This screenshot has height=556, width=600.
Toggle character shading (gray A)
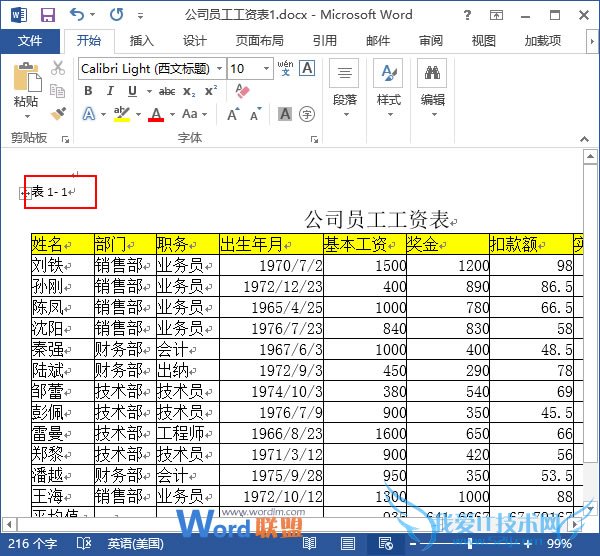pyautogui.click(x=285, y=114)
